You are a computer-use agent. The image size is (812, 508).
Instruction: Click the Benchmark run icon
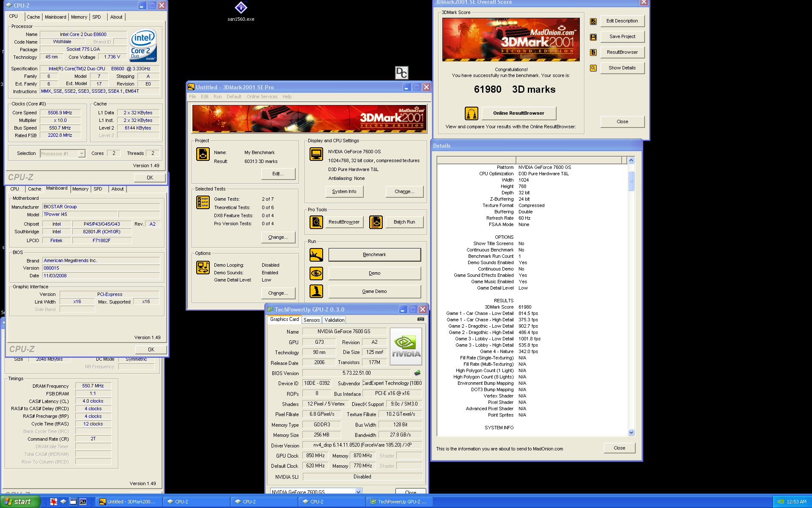[x=316, y=255]
